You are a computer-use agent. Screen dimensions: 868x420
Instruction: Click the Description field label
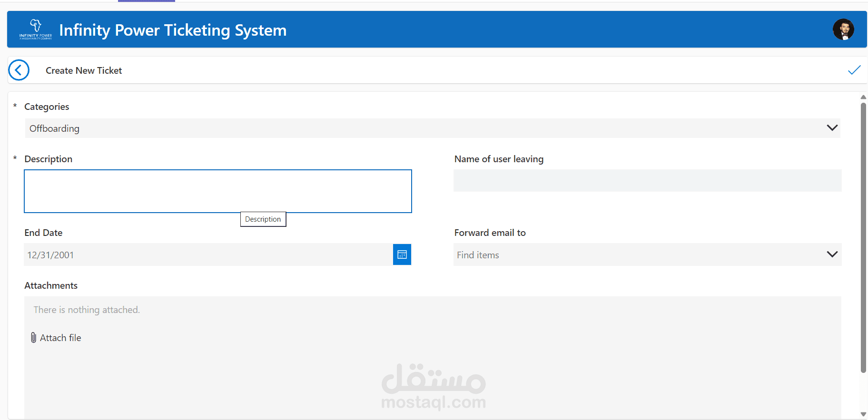coord(49,159)
